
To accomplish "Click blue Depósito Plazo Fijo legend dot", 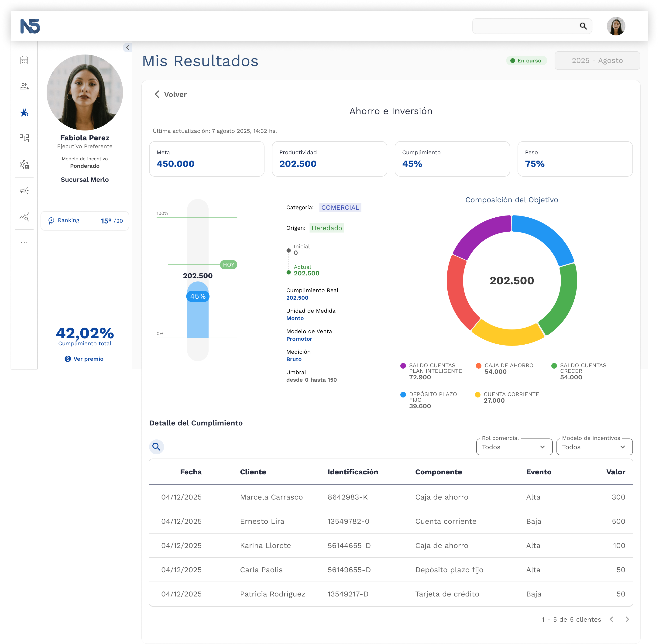I will (x=403, y=394).
